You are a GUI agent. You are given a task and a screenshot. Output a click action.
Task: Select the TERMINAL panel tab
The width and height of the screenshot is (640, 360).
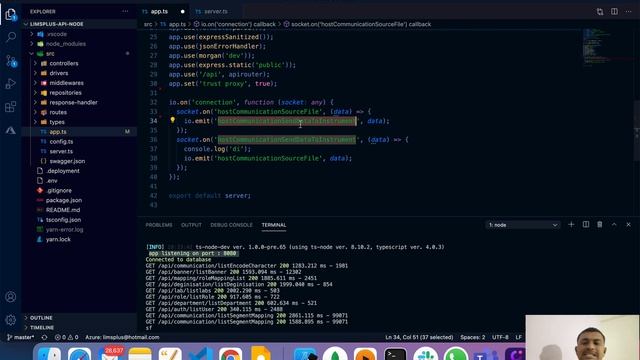273,225
